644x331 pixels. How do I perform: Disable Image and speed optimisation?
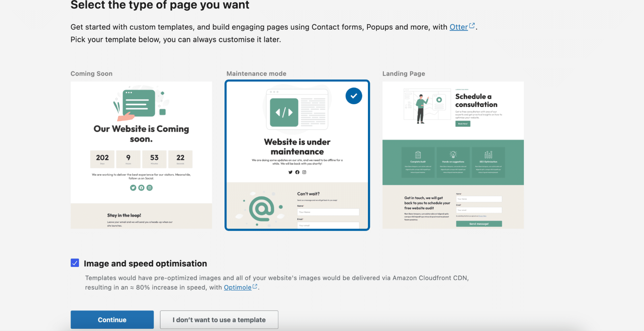click(x=75, y=263)
